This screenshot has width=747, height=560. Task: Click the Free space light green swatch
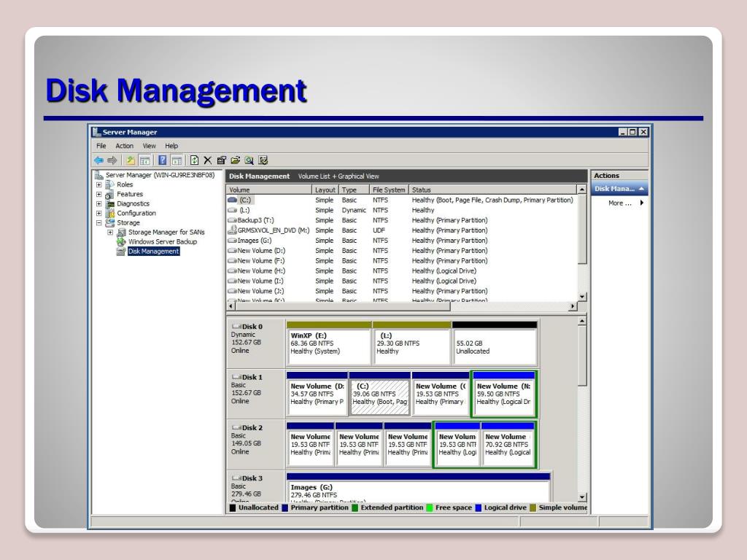point(429,507)
